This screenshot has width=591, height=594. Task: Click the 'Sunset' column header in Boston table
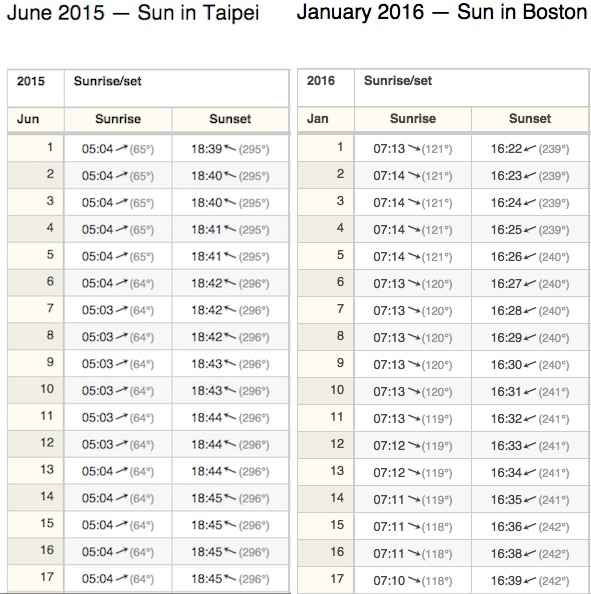click(x=530, y=119)
